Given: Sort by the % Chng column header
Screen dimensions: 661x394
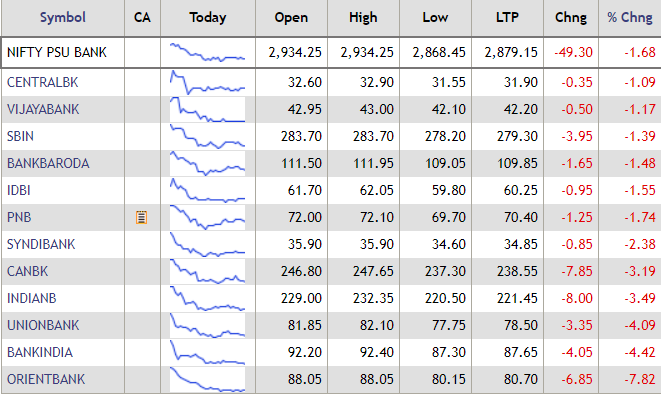Looking at the screenshot, I should (630, 17).
